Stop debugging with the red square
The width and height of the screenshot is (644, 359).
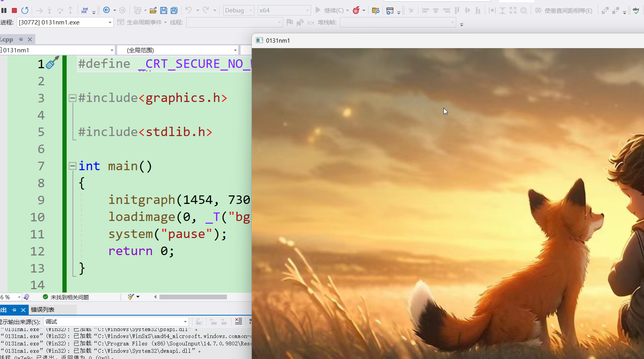(14, 10)
